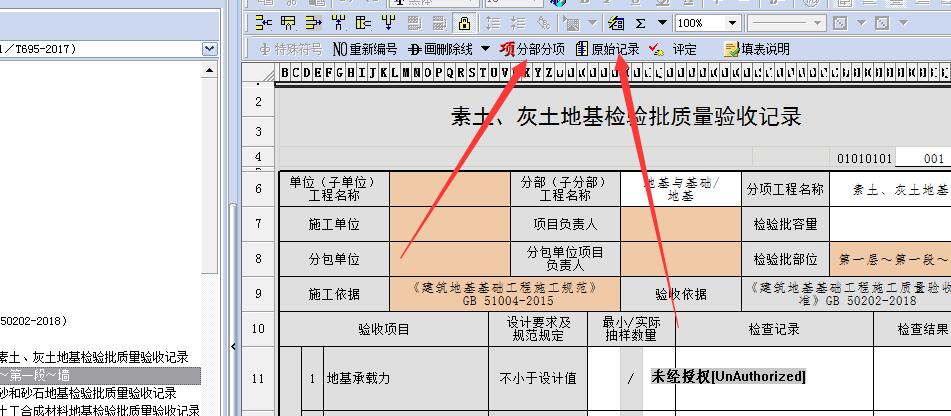This screenshot has width=951, height=416.
Task: Expand the dropdown arrow beside 画删除线
Action: [485, 49]
